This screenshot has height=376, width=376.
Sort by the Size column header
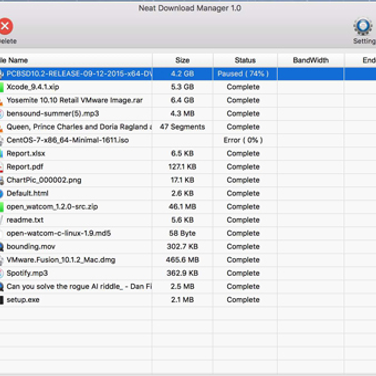[x=183, y=60]
